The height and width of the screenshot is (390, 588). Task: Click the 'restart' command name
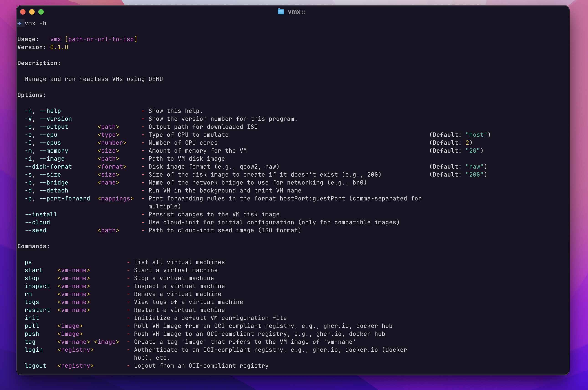tap(37, 310)
